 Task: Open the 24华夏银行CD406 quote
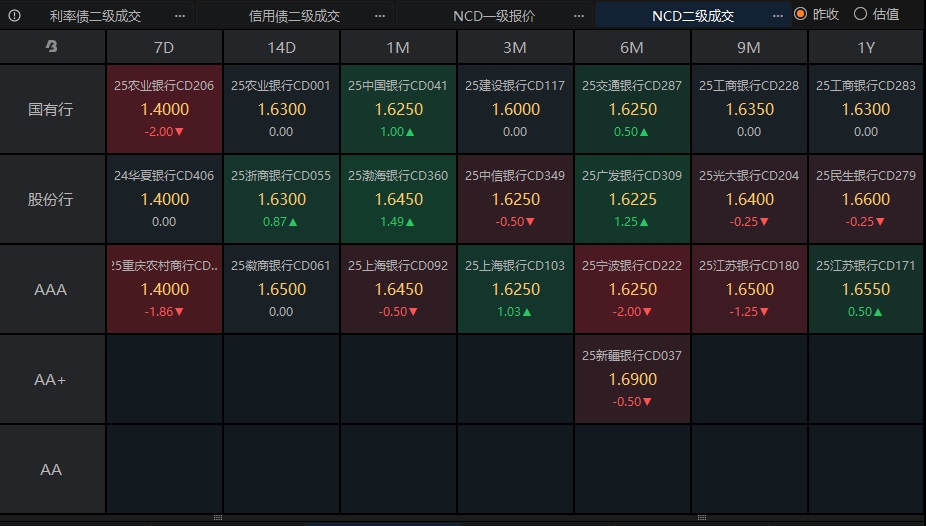164,199
